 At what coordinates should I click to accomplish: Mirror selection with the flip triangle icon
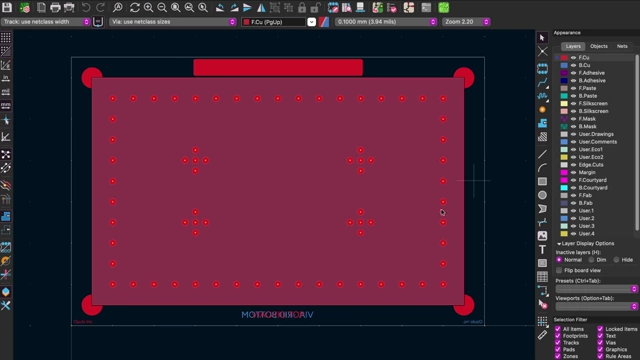point(261,7)
